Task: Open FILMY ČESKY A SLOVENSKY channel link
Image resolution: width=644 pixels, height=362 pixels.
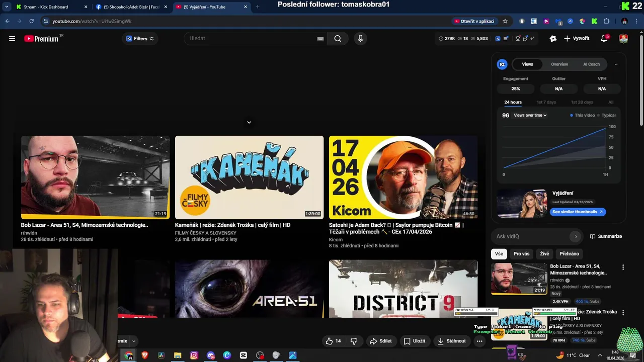Action: tap(205, 233)
